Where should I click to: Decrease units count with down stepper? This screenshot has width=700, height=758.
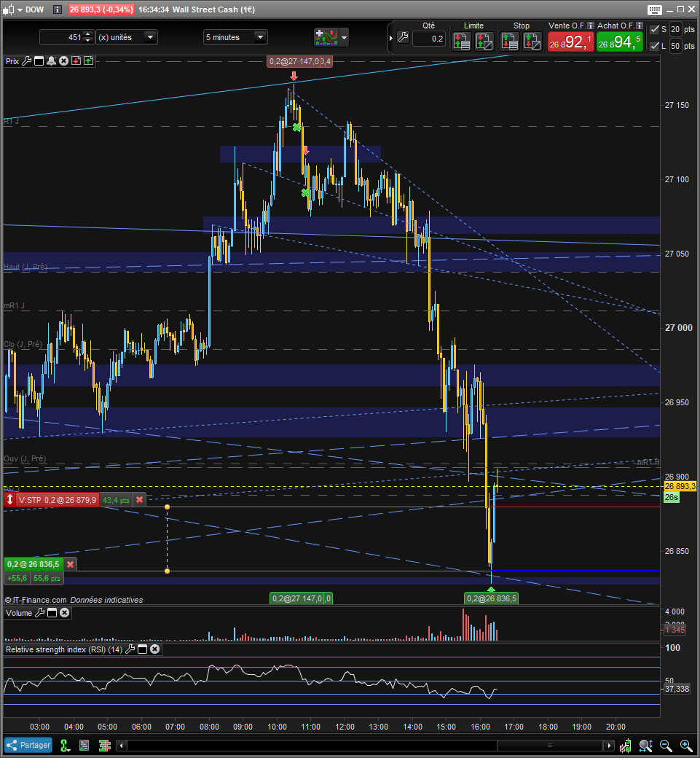coord(88,41)
